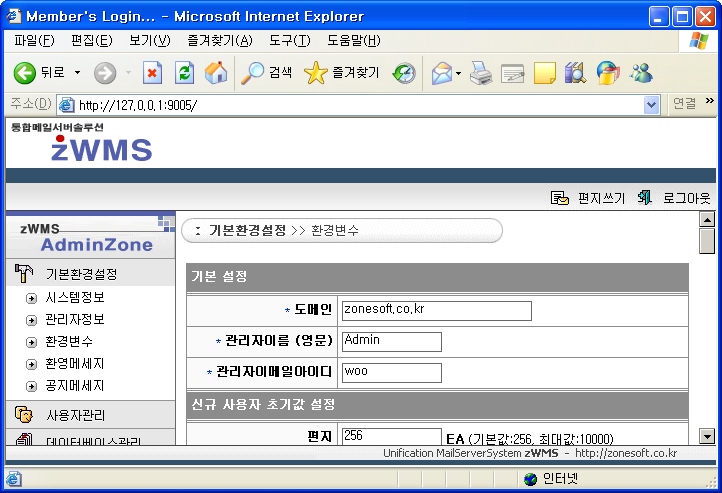Click the 편지쓰기 compose mail icon

(560, 198)
